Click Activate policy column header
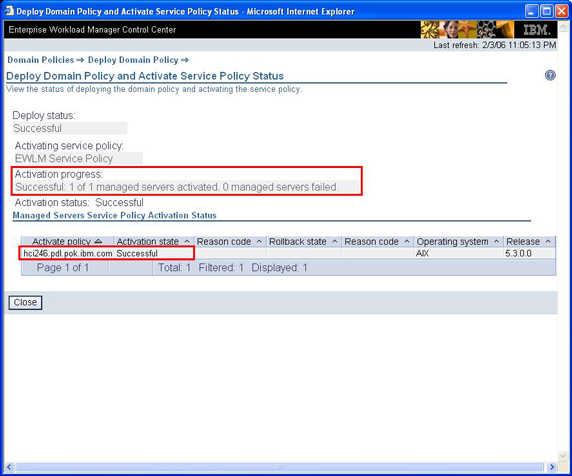The width and height of the screenshot is (572, 476). [x=61, y=241]
